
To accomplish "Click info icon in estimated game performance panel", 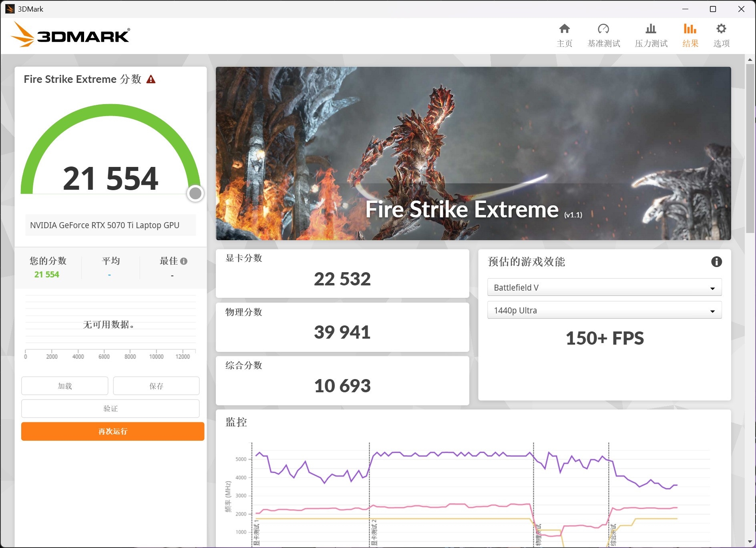I will point(716,262).
